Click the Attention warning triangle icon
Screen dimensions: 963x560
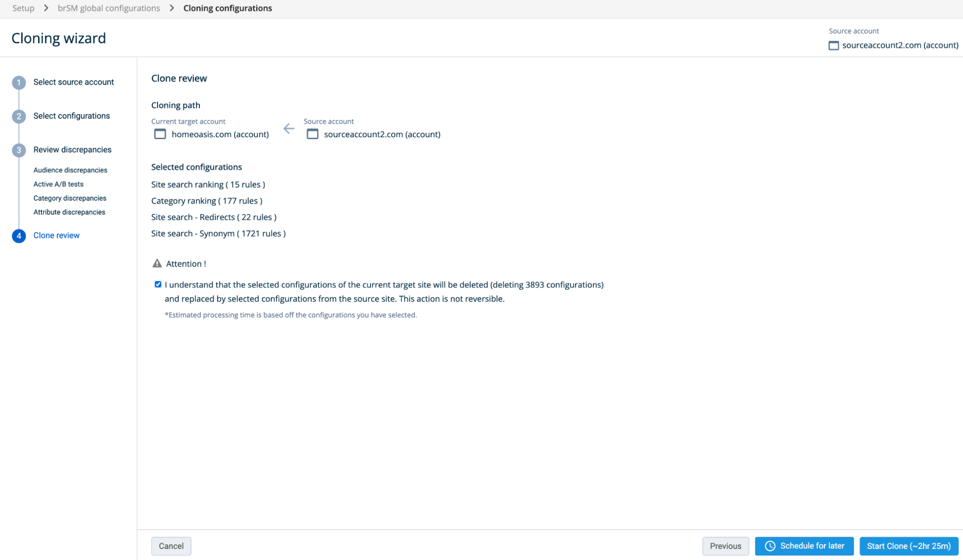tap(157, 263)
